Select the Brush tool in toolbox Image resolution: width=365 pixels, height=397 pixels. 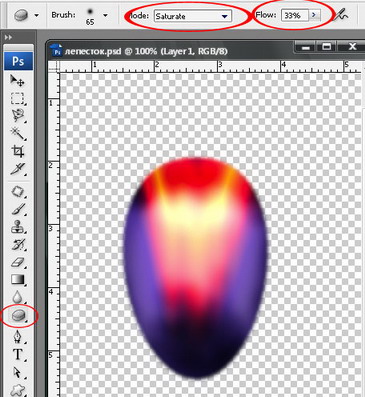(17, 210)
